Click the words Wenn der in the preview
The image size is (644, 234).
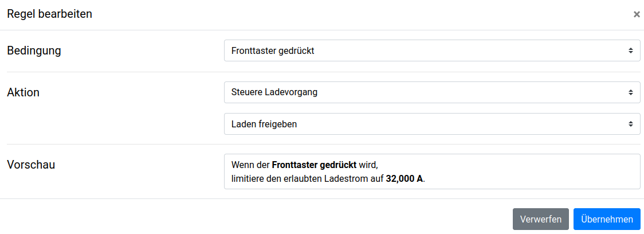[x=250, y=165]
